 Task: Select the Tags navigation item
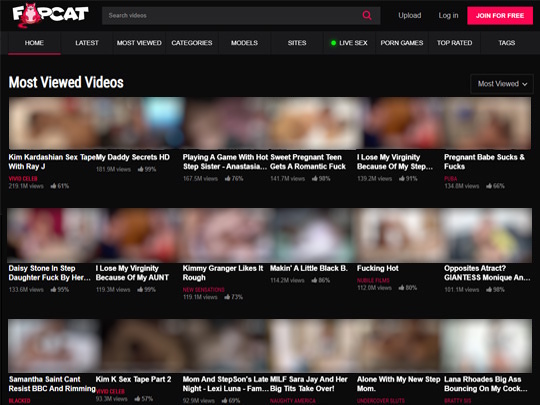coord(507,43)
